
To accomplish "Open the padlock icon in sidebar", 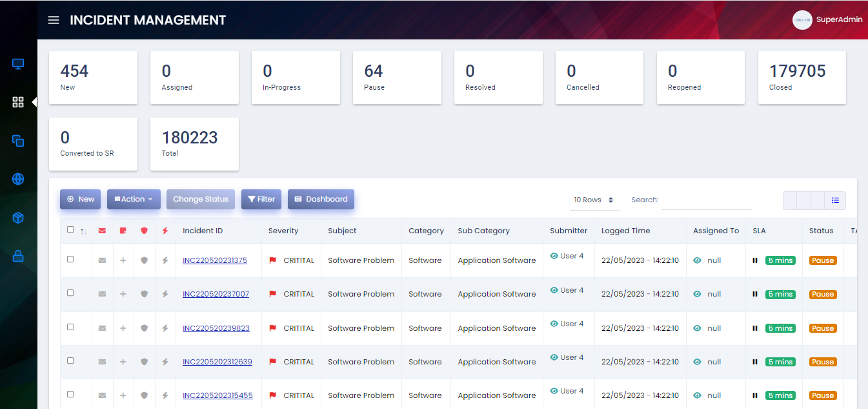I will point(18,256).
